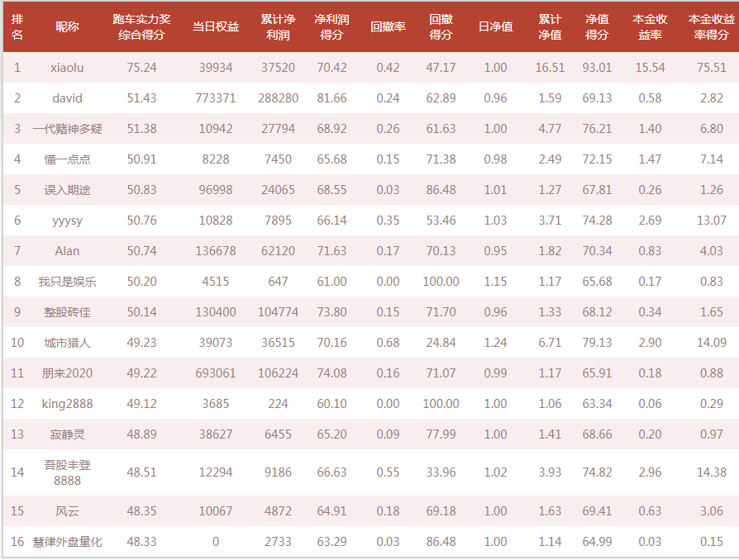Select nickname Alan
Screen dimensions: 739x560
tap(67, 251)
